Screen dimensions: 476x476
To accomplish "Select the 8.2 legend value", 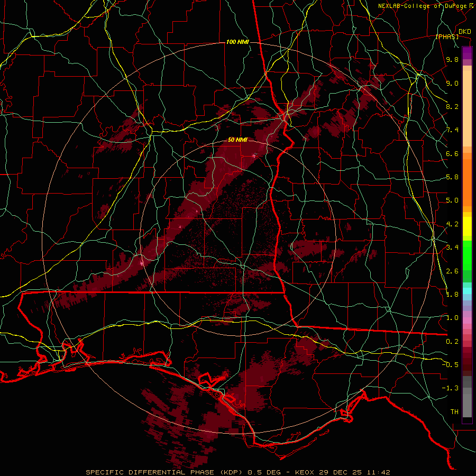I will coord(452,106).
